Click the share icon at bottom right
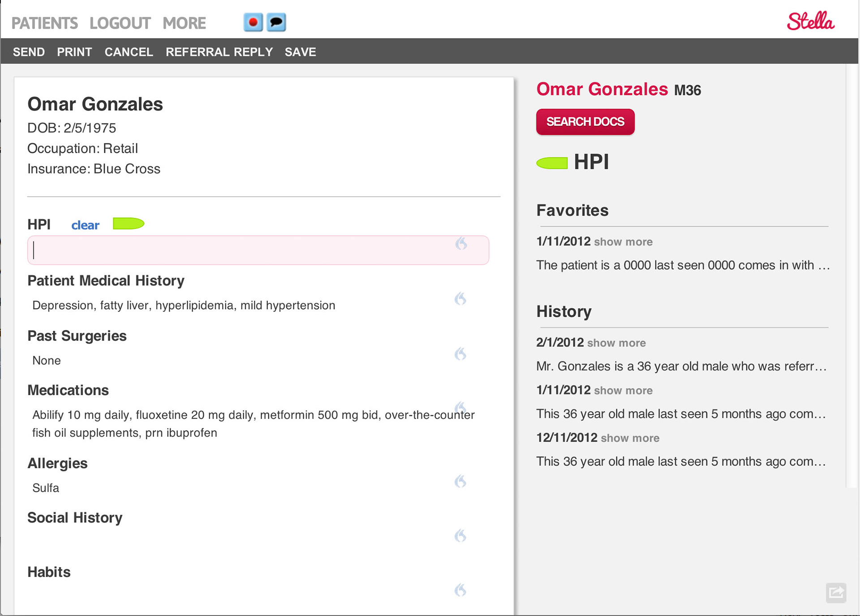This screenshot has height=616, width=860. click(x=836, y=593)
